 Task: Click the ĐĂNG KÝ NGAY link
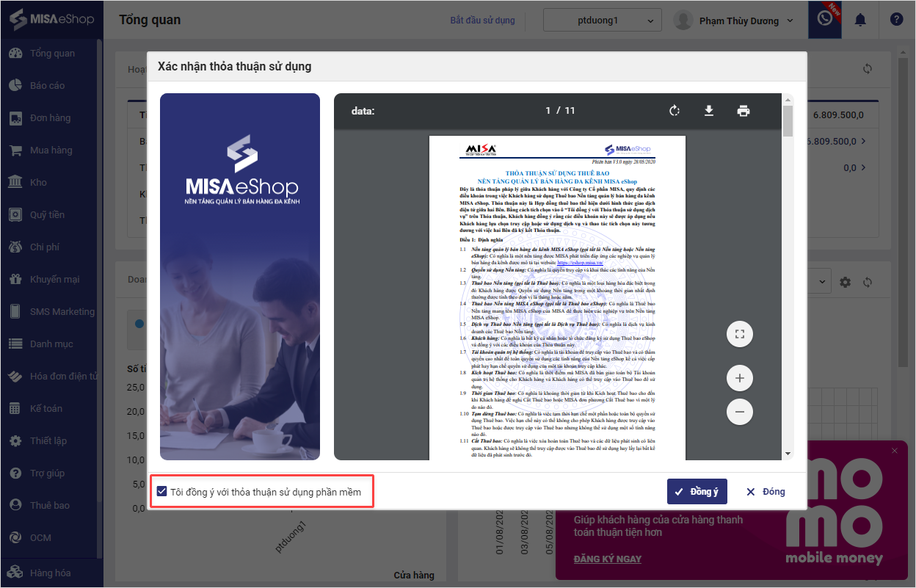607,559
